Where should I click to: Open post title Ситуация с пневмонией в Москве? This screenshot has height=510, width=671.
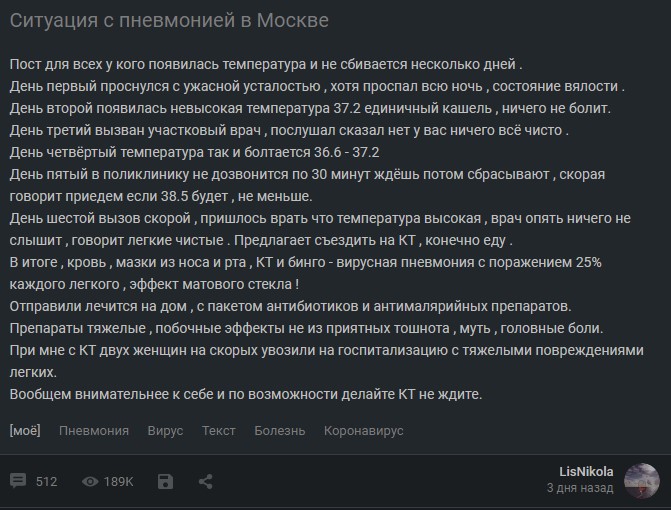click(169, 21)
